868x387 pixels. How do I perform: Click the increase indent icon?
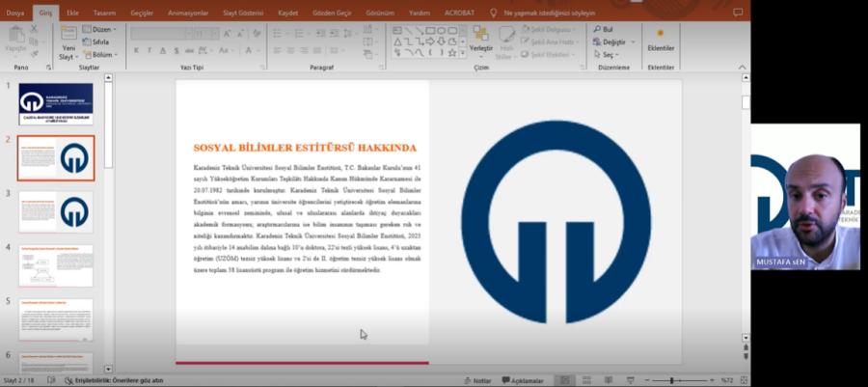pyautogui.click(x=334, y=34)
